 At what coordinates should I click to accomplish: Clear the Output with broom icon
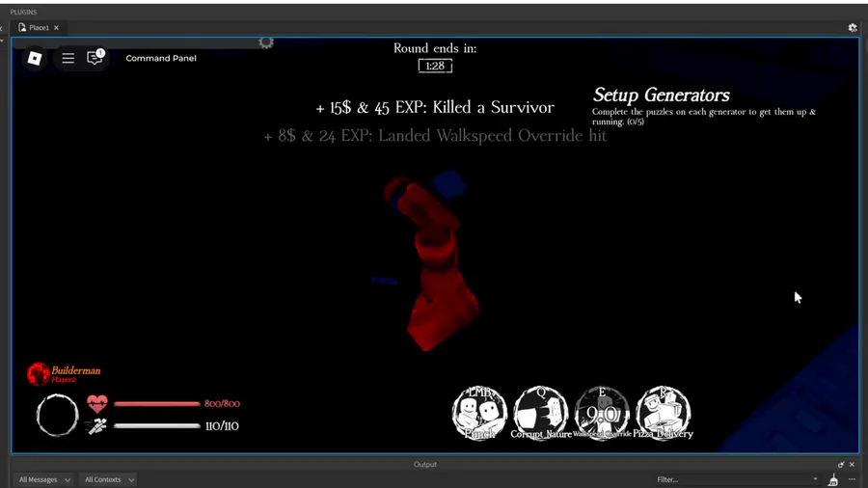[x=833, y=479]
